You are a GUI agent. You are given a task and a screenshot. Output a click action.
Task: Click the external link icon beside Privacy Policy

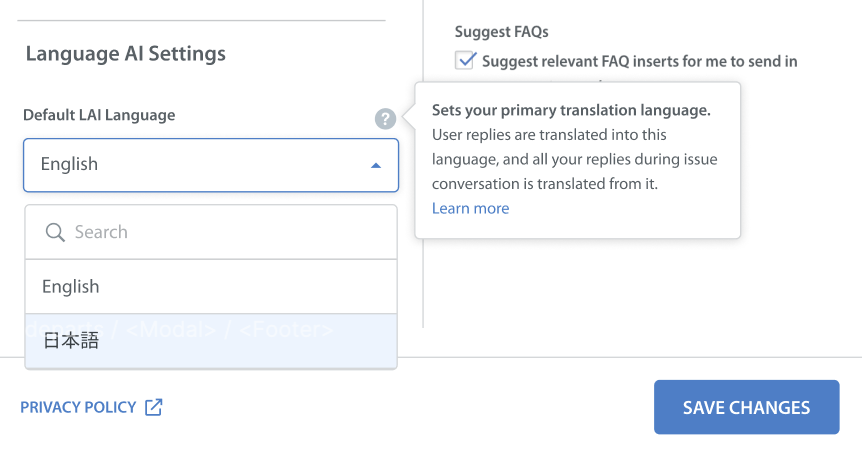click(x=153, y=407)
